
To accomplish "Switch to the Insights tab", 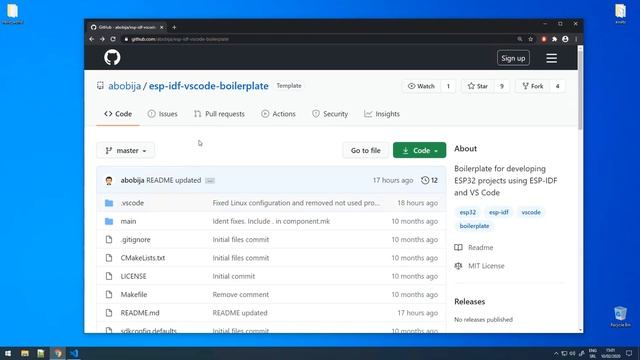I will pyautogui.click(x=382, y=114).
